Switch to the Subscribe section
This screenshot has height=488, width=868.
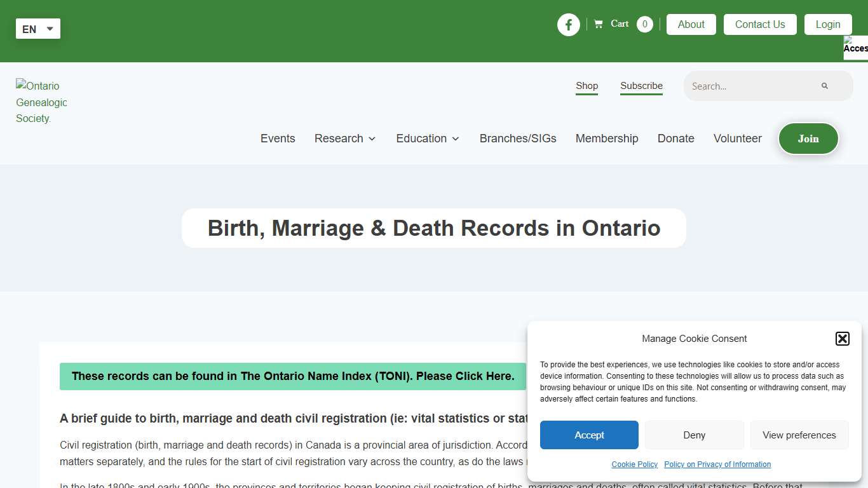641,86
